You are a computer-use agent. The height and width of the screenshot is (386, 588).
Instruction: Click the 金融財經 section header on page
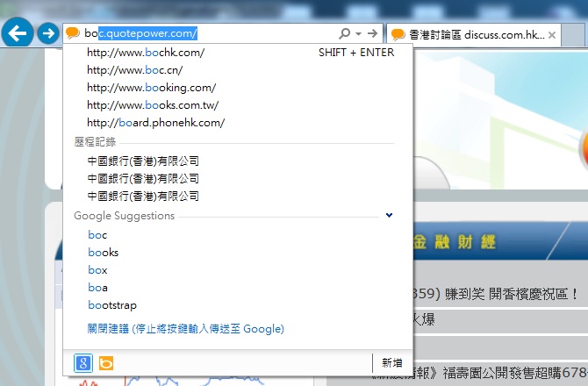pos(454,242)
